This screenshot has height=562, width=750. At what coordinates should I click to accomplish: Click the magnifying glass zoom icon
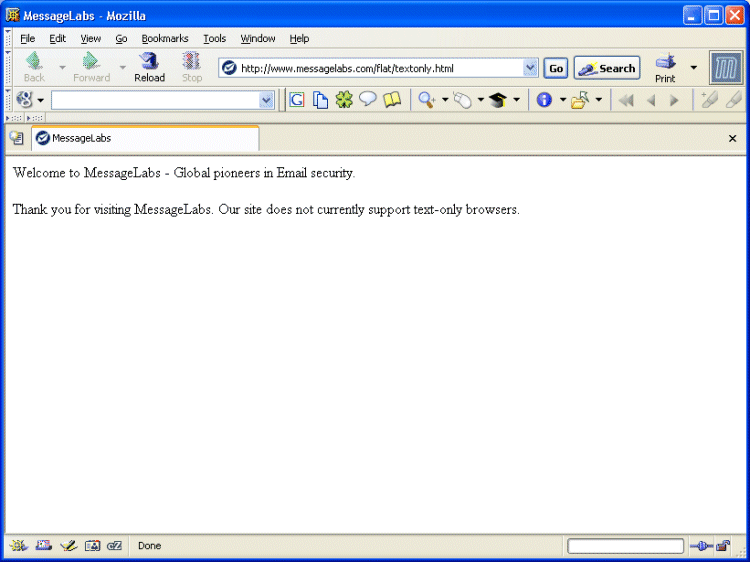click(x=427, y=100)
